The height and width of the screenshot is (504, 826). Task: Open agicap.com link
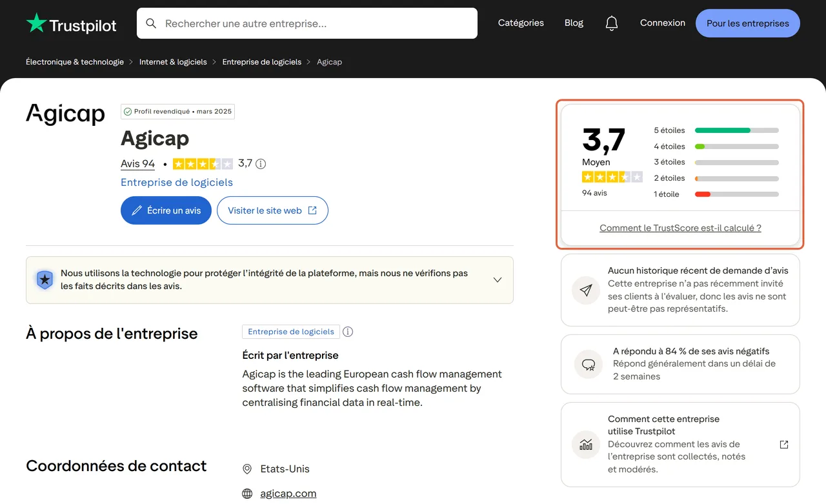click(x=288, y=494)
